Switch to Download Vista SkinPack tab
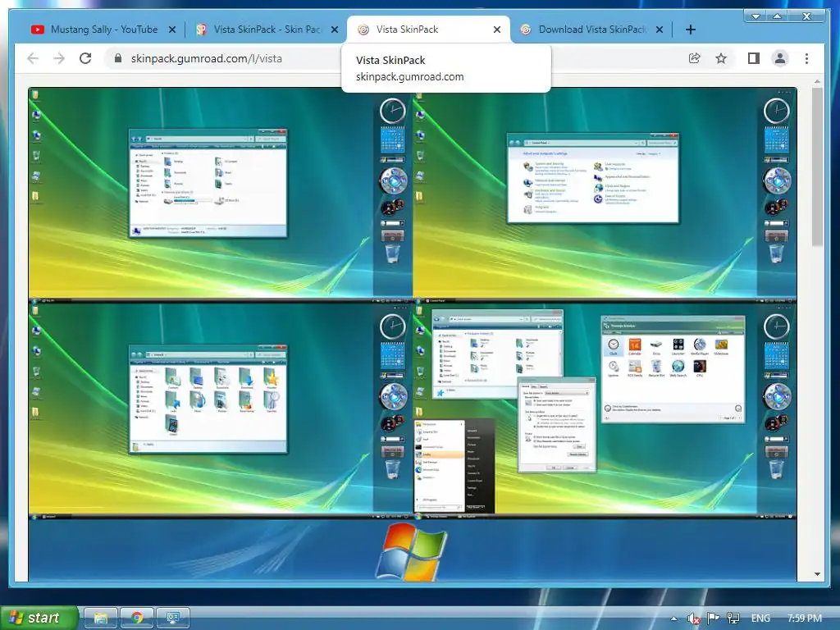 [x=591, y=30]
